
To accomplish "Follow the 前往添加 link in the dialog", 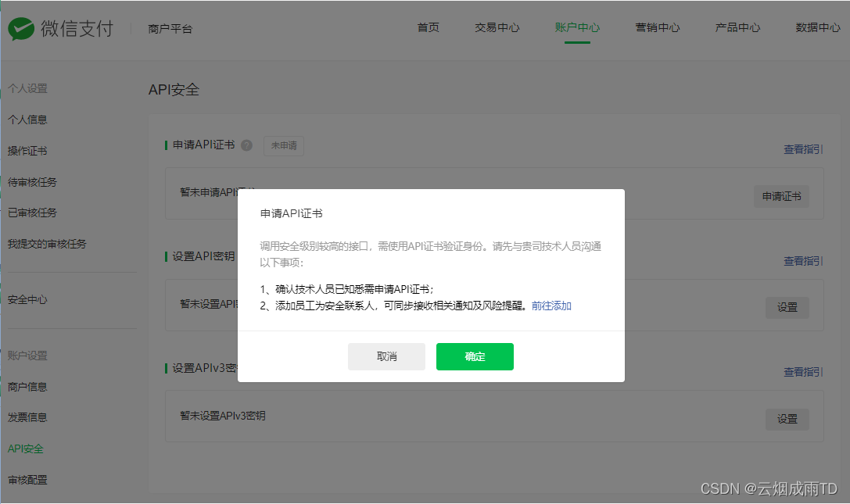I will (x=551, y=306).
